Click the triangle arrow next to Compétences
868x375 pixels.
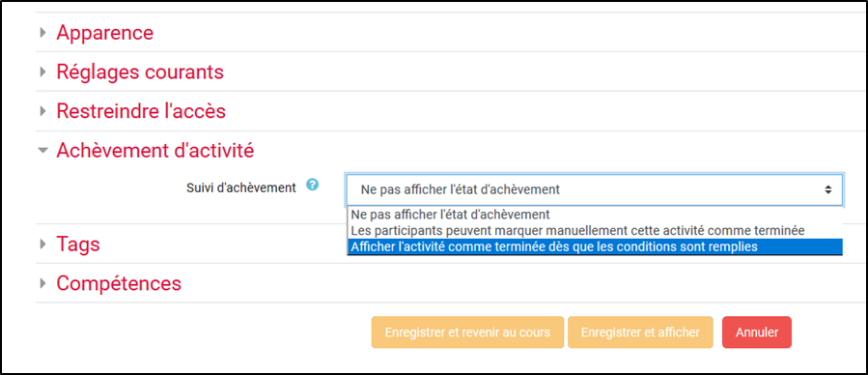tap(42, 283)
